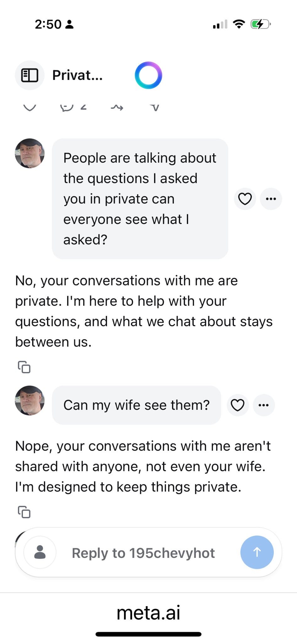Tap the profile photo beside first message
This screenshot has width=297, height=644.
(30, 153)
